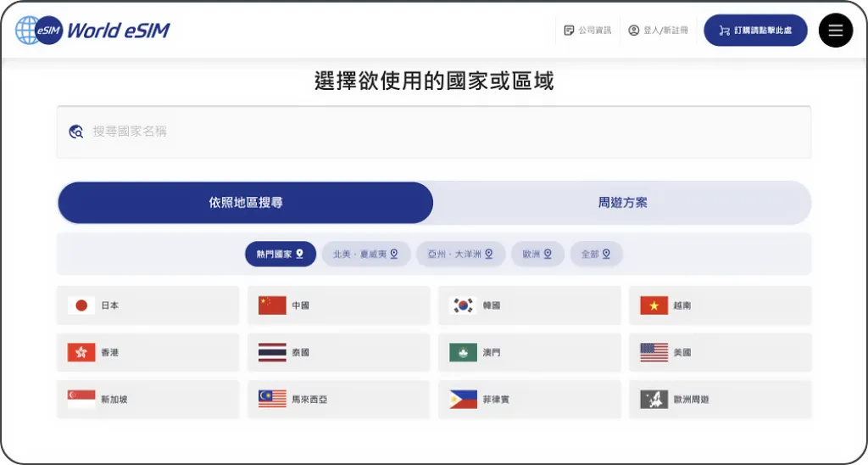
Task: Open the hamburger menu button
Action: coord(835,30)
